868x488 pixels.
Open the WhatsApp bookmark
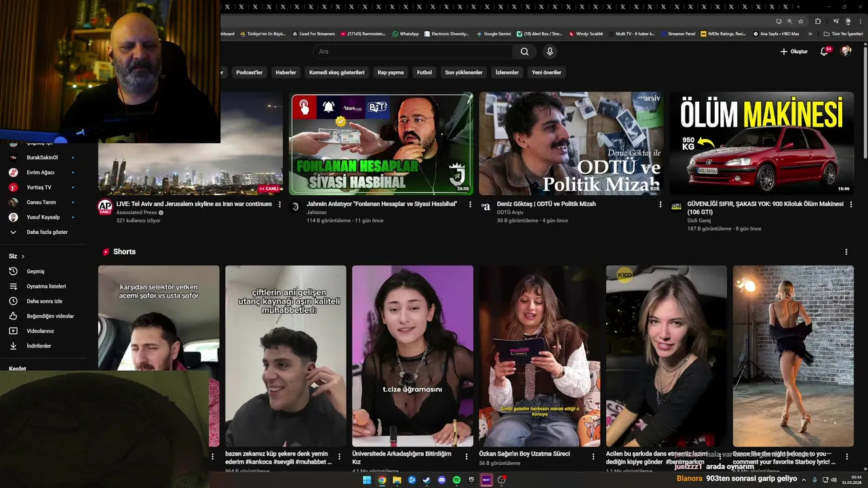pyautogui.click(x=406, y=33)
